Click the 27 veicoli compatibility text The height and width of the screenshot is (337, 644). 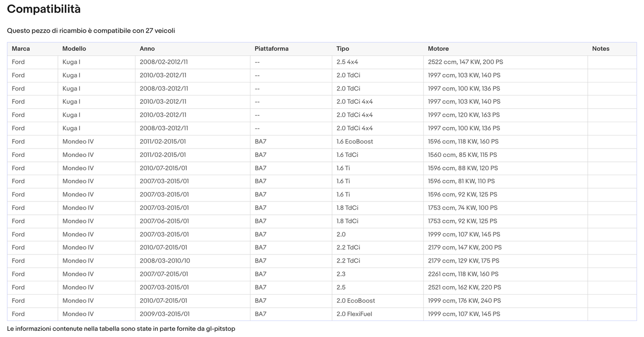coord(160,31)
